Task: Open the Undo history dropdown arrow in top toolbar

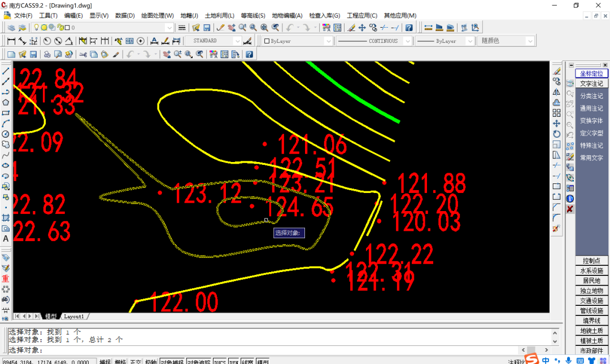Action: pos(298,28)
